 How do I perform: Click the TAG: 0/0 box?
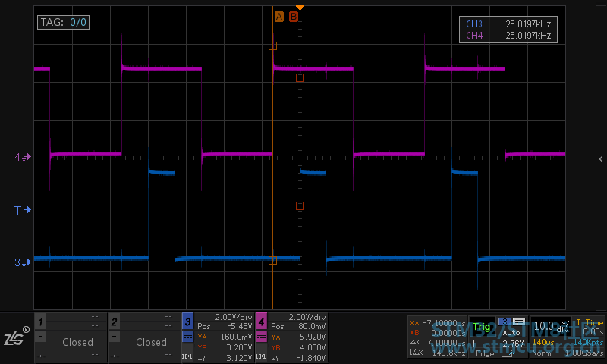pyautogui.click(x=64, y=22)
